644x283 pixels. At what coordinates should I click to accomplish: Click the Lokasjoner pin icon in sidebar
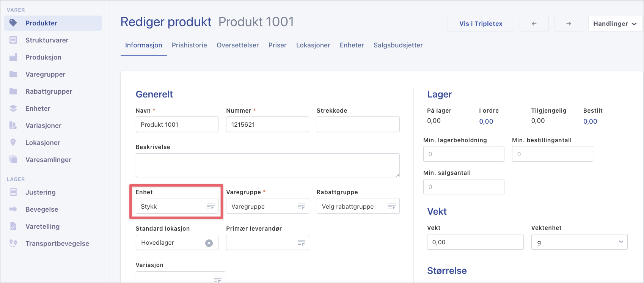(13, 143)
